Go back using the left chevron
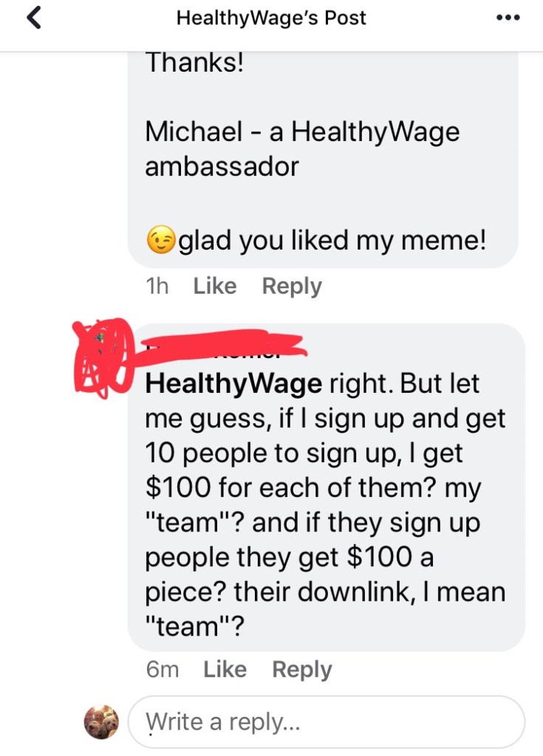543x756 pixels. coord(34,18)
